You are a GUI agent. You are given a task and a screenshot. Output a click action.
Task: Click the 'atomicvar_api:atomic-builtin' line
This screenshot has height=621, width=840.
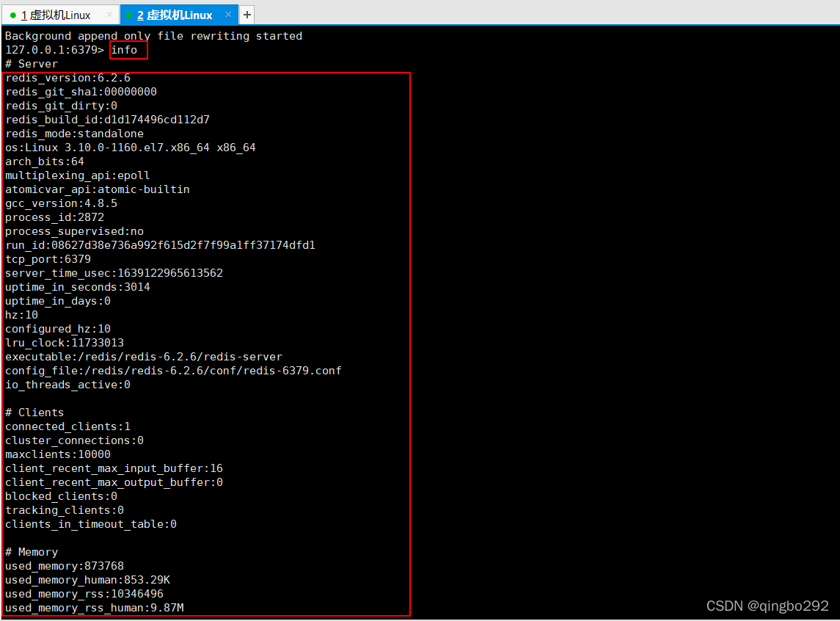98,189
